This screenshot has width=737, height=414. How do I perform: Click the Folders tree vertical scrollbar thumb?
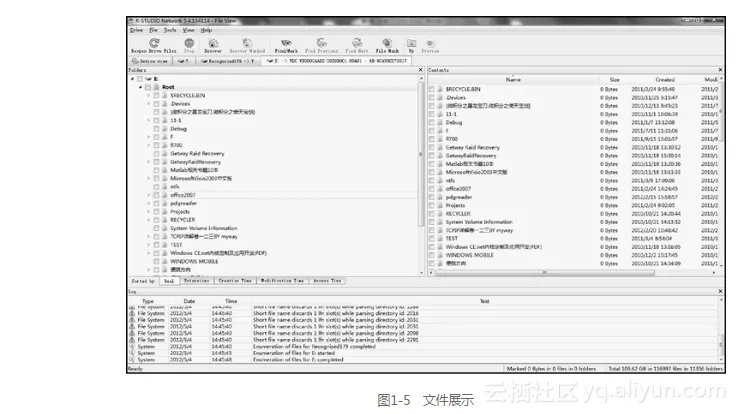[420, 154]
